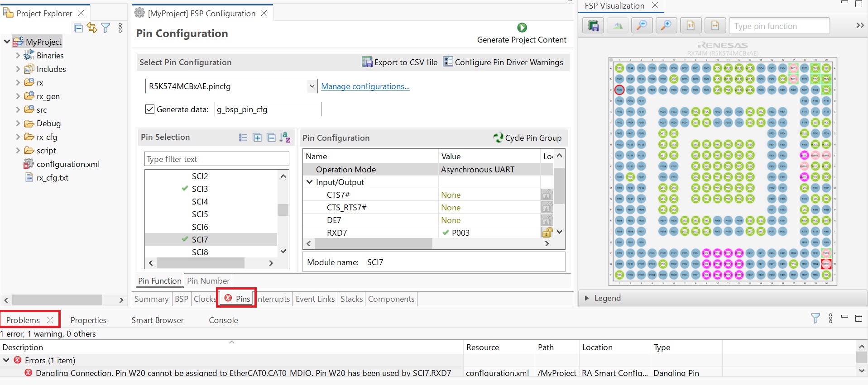Image resolution: width=868 pixels, height=385 pixels.
Task: Open the R5K574MCBxAE.pincfg dropdown
Action: click(x=312, y=86)
